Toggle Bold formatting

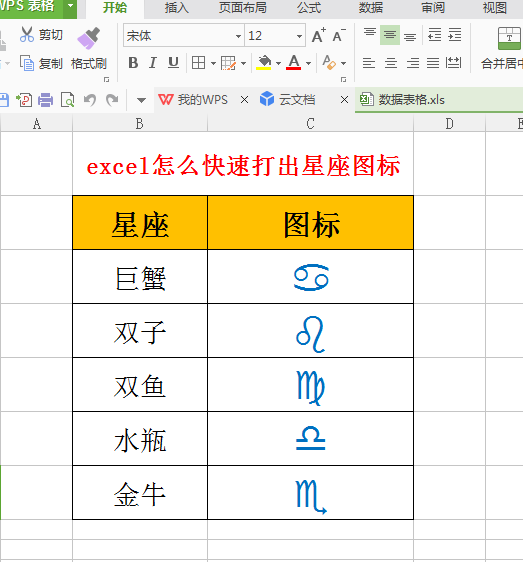point(133,63)
